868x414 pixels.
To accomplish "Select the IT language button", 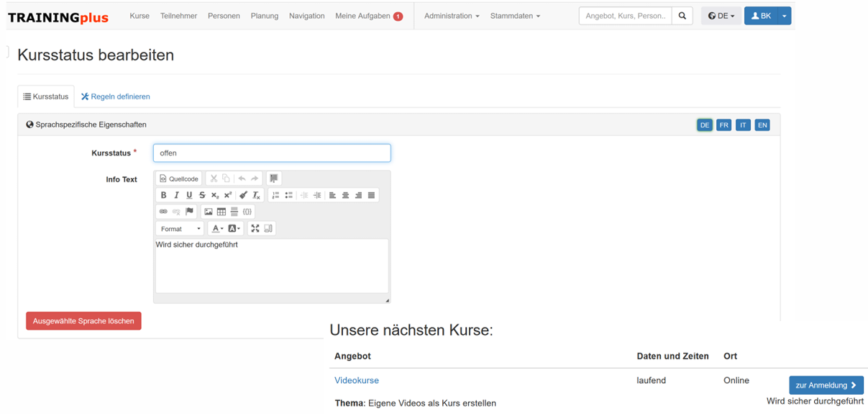I will click(743, 125).
